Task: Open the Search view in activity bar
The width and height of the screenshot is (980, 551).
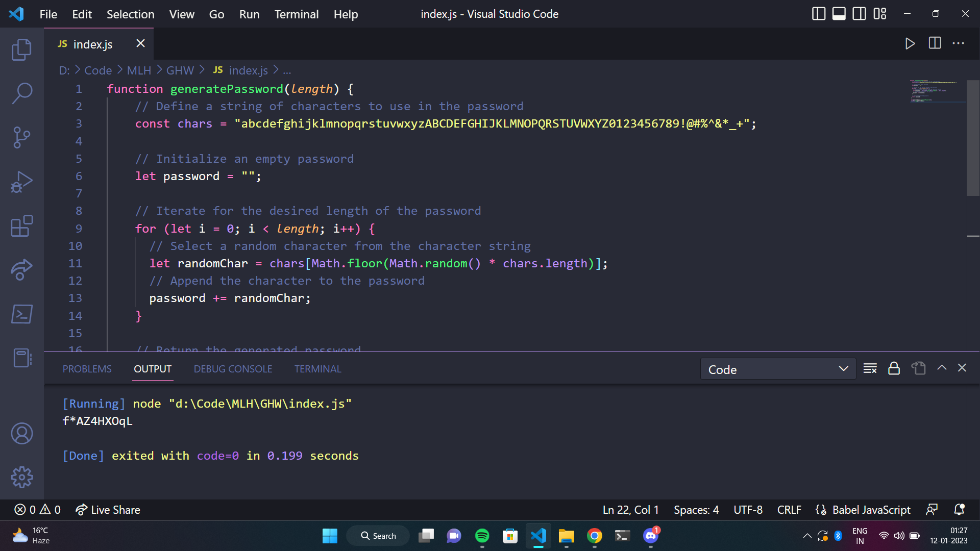Action: [21, 93]
